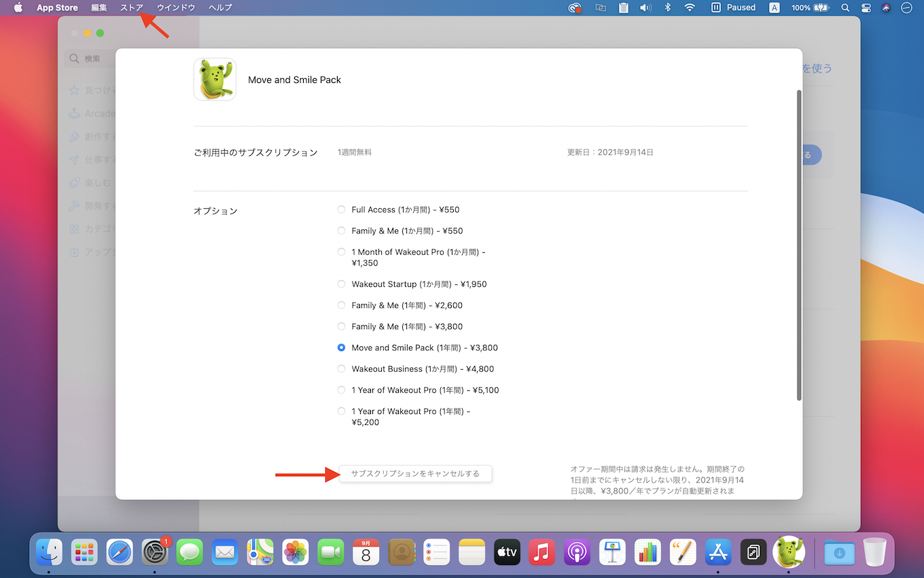Open the volume menu bar icon
This screenshot has height=578, width=924.
click(645, 7)
